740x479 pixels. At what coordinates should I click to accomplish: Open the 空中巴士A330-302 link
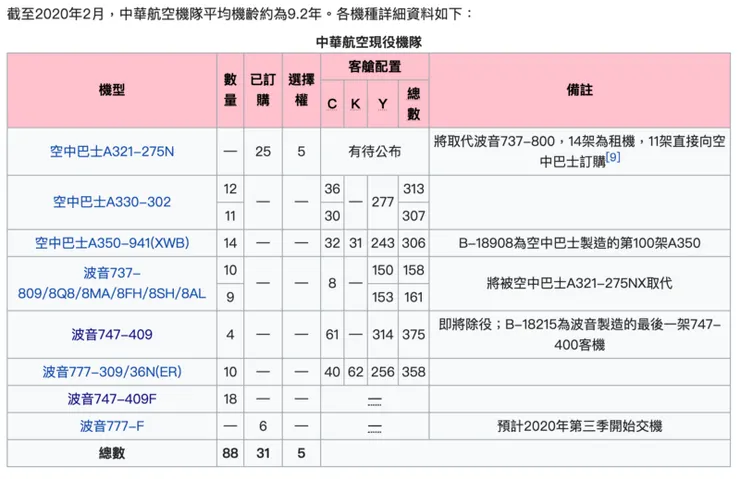[112, 202]
